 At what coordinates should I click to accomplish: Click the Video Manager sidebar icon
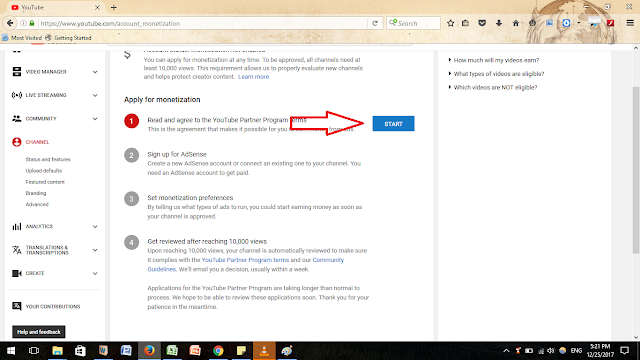pyautogui.click(x=17, y=72)
